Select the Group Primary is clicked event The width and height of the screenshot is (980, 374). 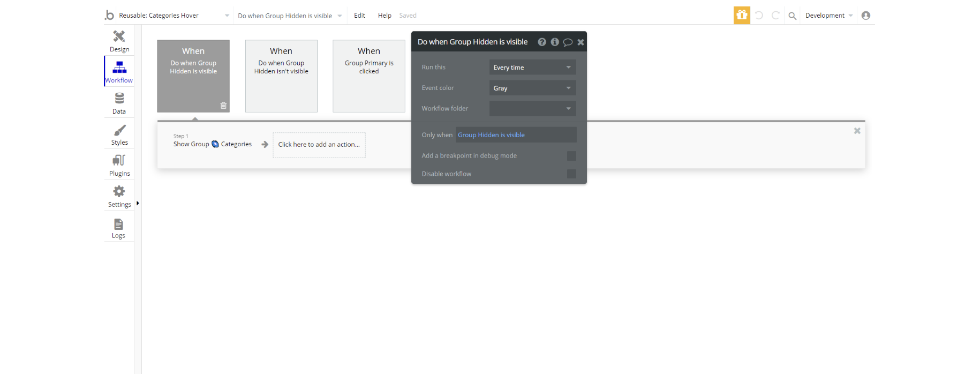[369, 76]
